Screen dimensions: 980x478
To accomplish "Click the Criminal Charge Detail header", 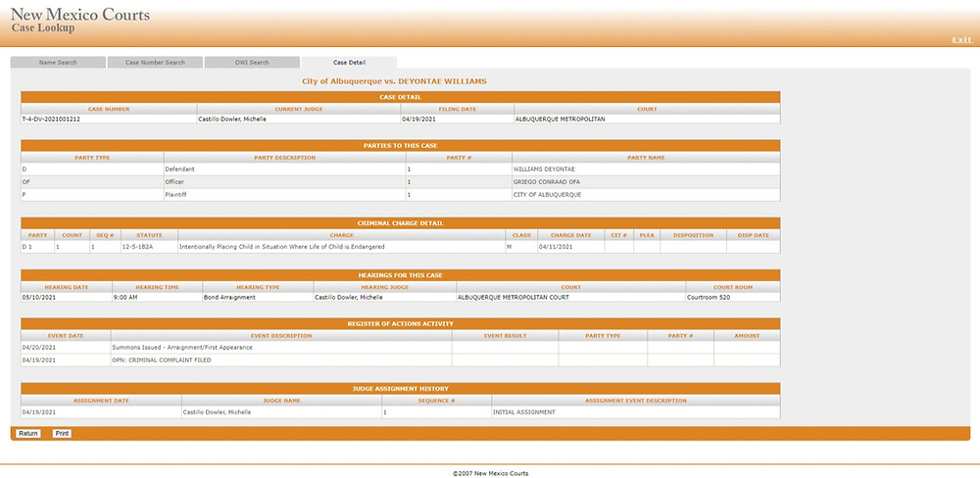I will (400, 223).
